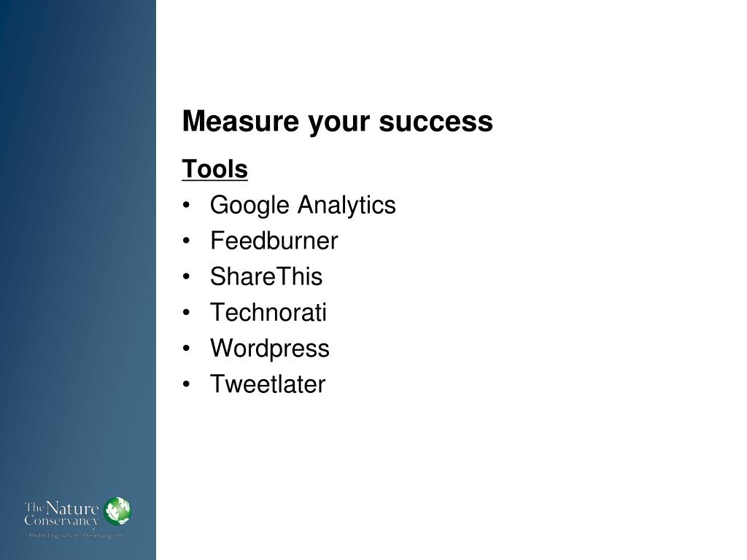Click the bullet dot before Tweetlater
The height and width of the screenshot is (560, 747).
coord(186,384)
